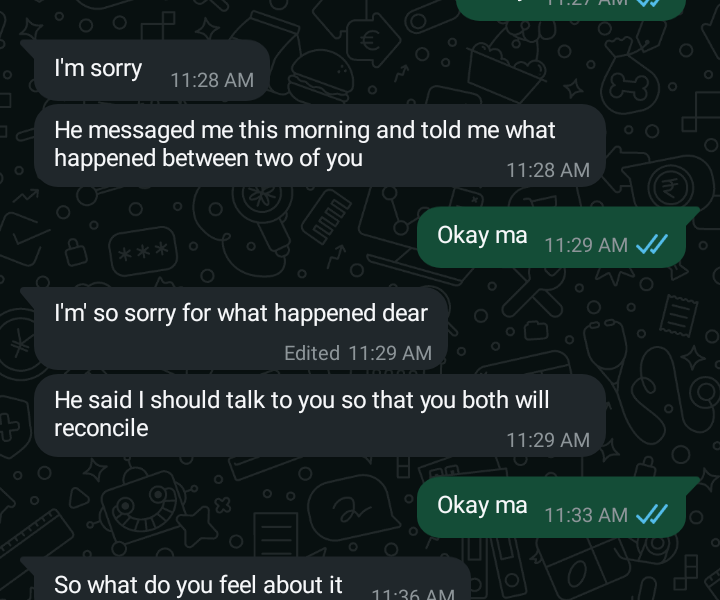720x600 pixels.
Task: Tap the blue read ticks on 11:33 AM message
Action: (x=652, y=514)
